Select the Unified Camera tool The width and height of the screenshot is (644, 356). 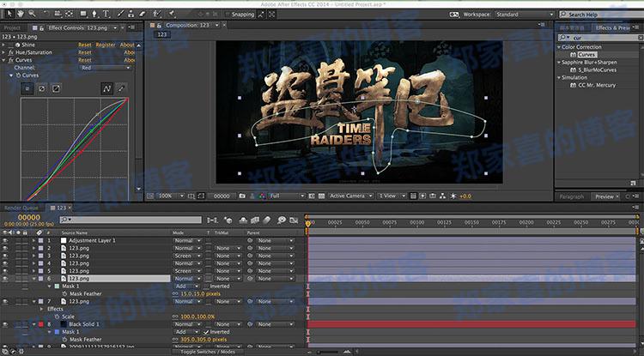pos(58,14)
